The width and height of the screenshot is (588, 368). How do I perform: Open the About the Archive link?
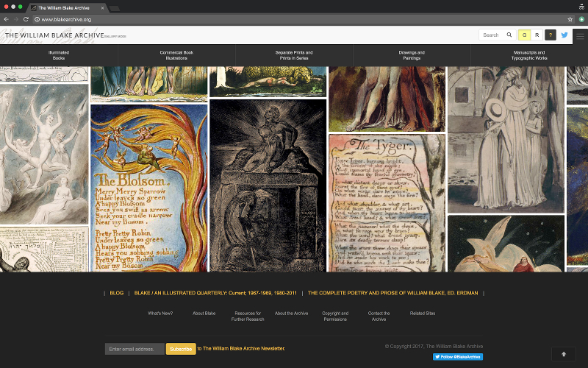(x=291, y=314)
